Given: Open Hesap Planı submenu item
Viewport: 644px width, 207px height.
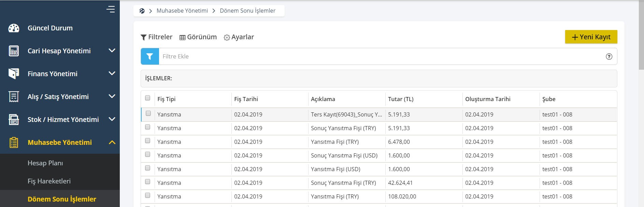Looking at the screenshot, I should click(45, 163).
